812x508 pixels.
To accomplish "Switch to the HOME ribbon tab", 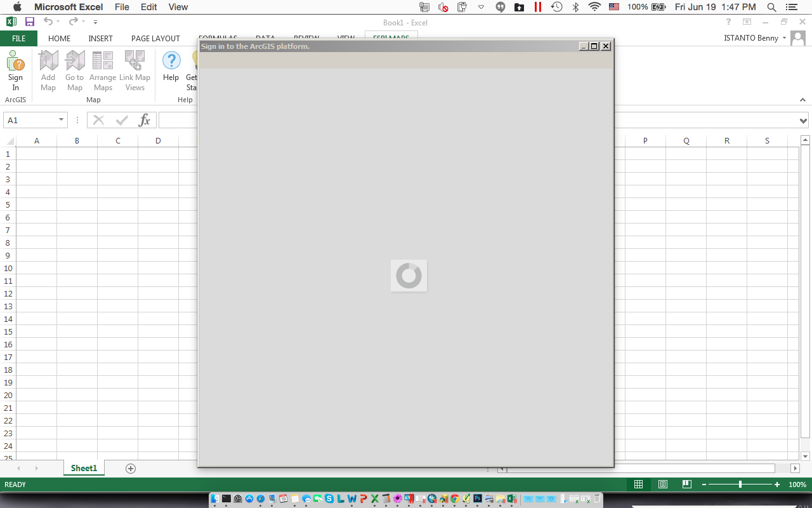I will (60, 38).
